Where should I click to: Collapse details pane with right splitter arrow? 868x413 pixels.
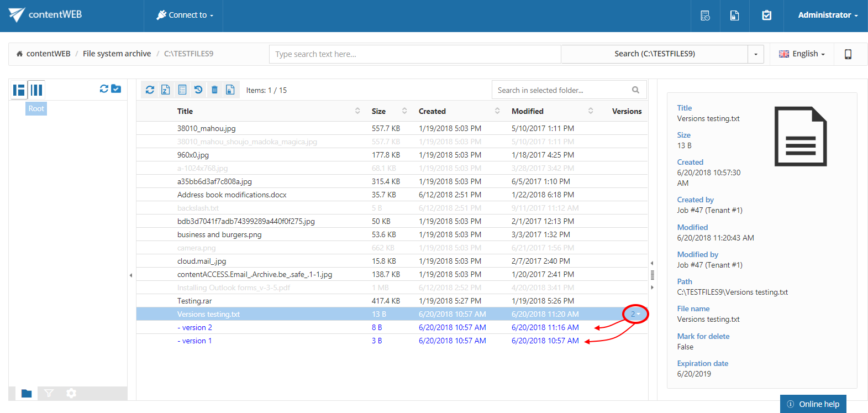pos(652,287)
